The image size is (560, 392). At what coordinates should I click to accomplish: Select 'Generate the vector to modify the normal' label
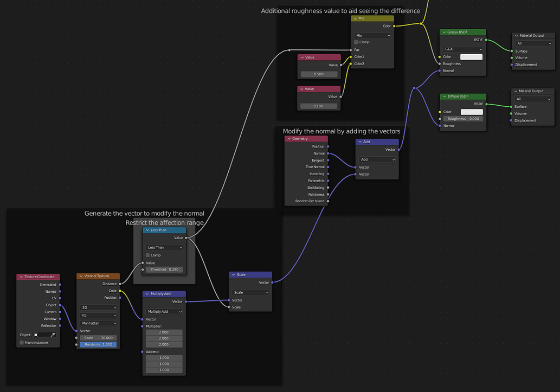(x=144, y=213)
